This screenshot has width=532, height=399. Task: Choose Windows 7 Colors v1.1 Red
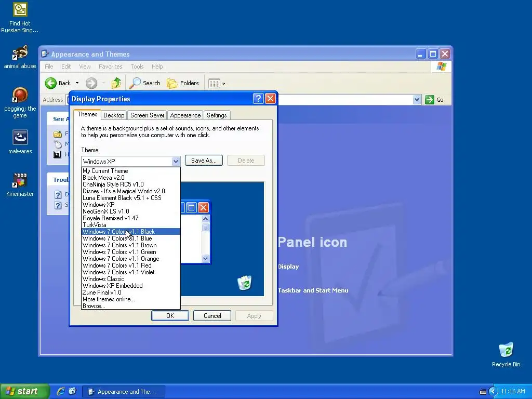point(131,265)
